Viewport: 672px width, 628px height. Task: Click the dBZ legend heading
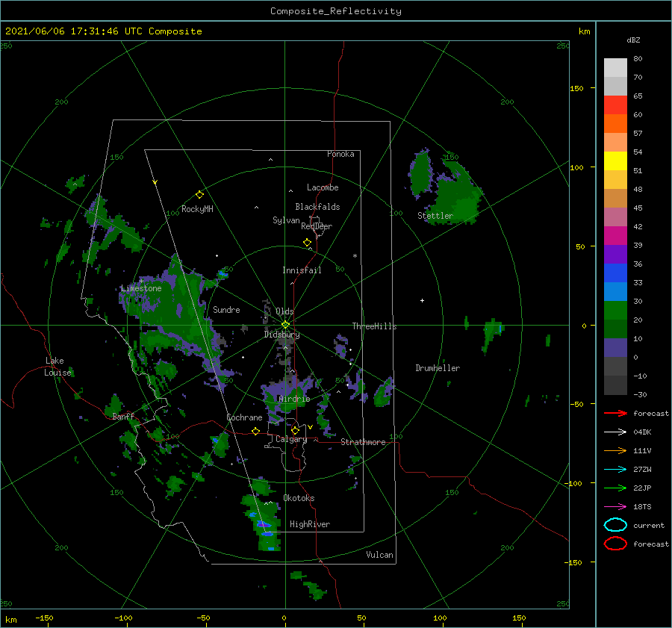pos(633,40)
